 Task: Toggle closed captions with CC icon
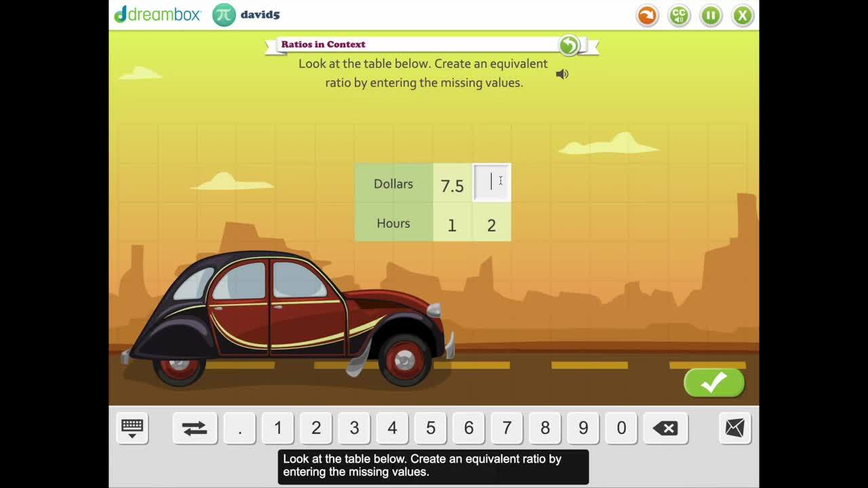click(x=679, y=16)
